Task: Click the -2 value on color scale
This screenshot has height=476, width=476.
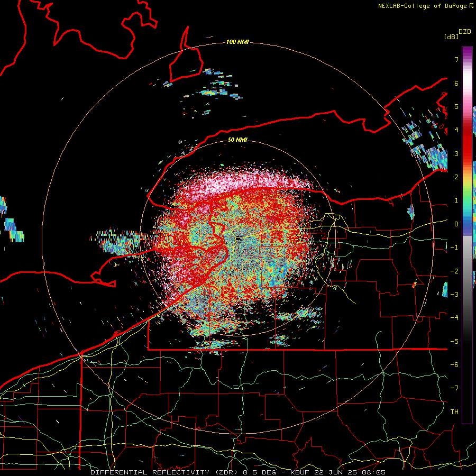Action: click(454, 271)
